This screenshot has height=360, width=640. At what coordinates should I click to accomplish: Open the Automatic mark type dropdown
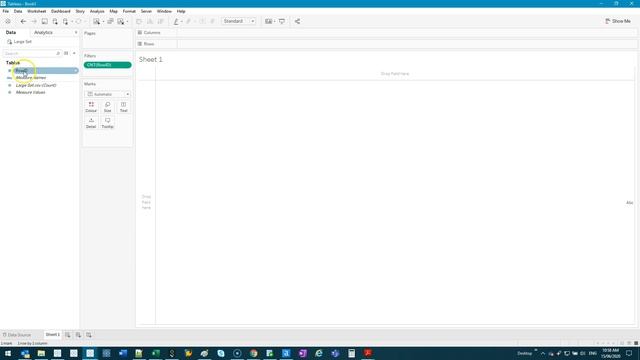point(107,94)
